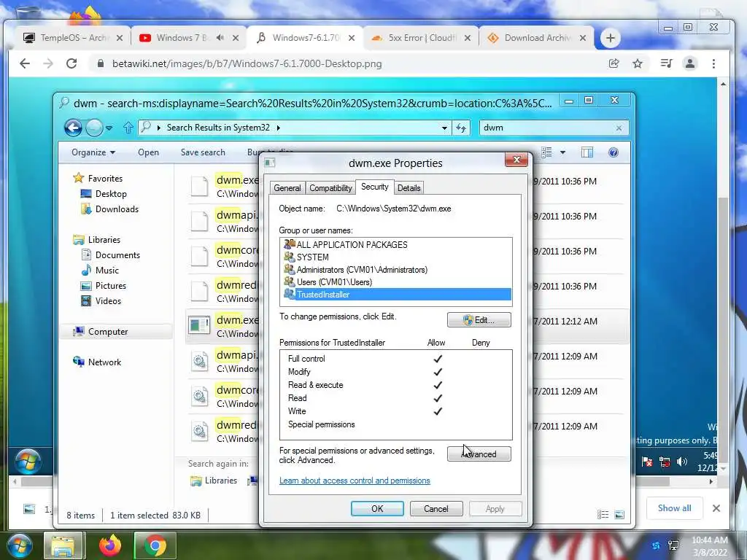Open Music library in sidebar
Screen dimensions: 747x560
tap(100, 270)
